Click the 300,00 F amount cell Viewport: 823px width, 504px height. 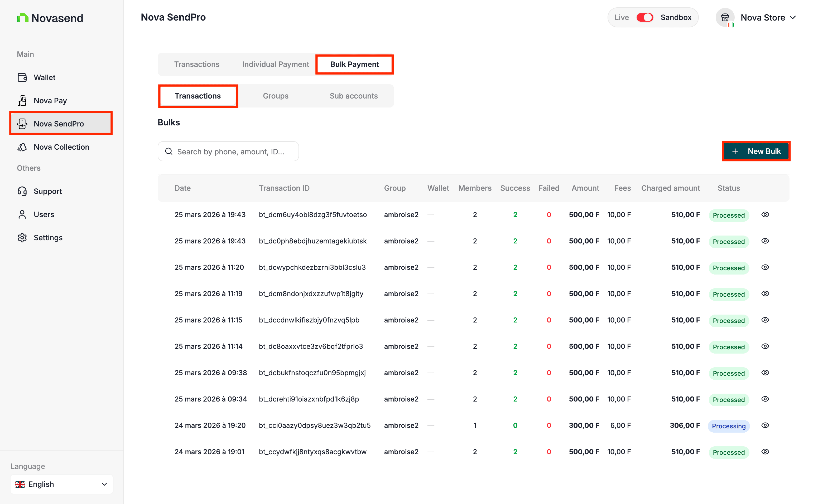pyautogui.click(x=584, y=425)
